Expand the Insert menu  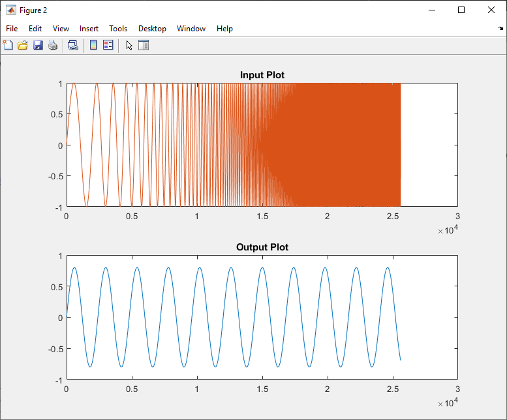(x=89, y=29)
